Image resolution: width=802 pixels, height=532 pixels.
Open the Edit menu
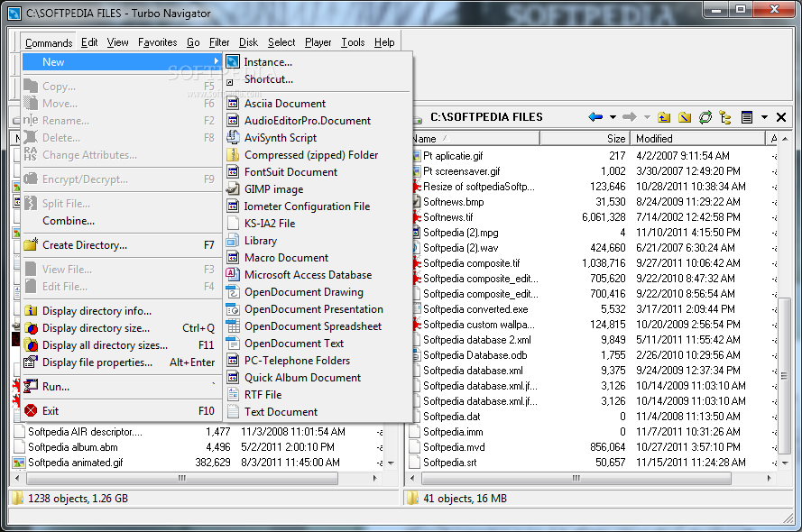click(x=89, y=42)
